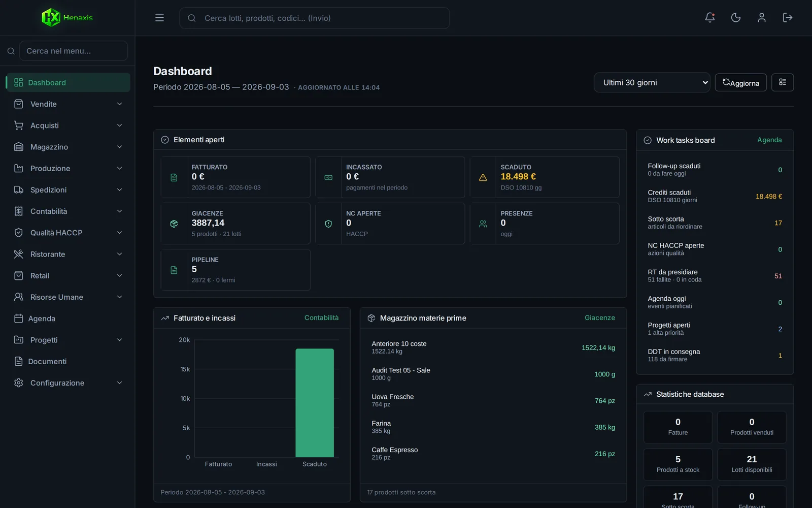The height and width of the screenshot is (508, 812).
Task: Open the user profile icon
Action: 762,18
